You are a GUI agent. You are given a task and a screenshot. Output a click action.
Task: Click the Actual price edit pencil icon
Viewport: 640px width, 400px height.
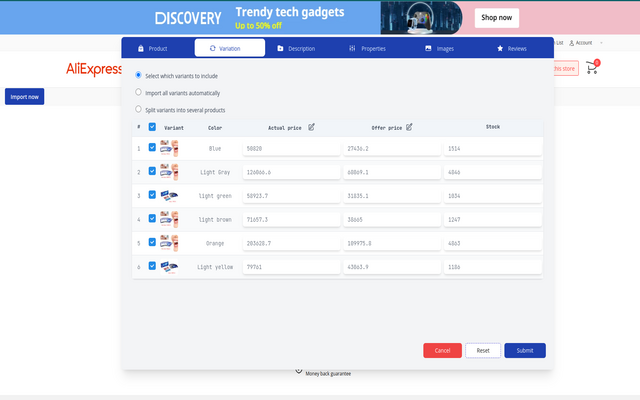(311, 127)
